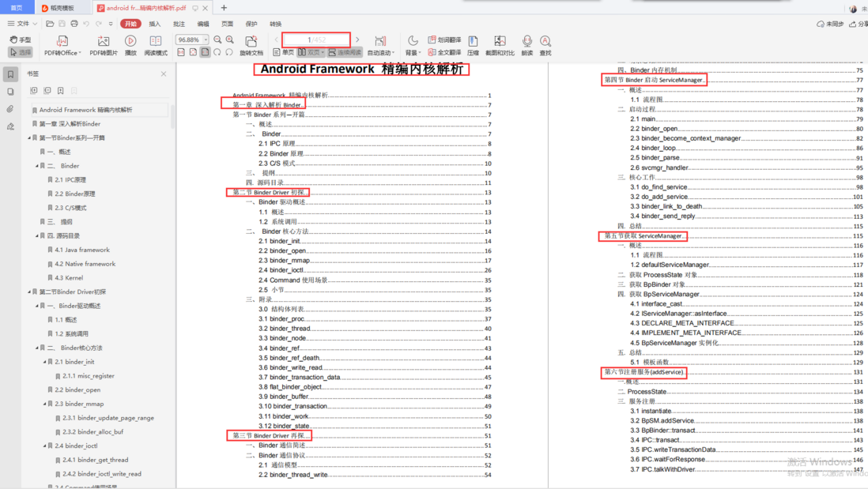The width and height of the screenshot is (868, 489).
Task: Open the 压缩 compress tool
Action: pos(473,45)
